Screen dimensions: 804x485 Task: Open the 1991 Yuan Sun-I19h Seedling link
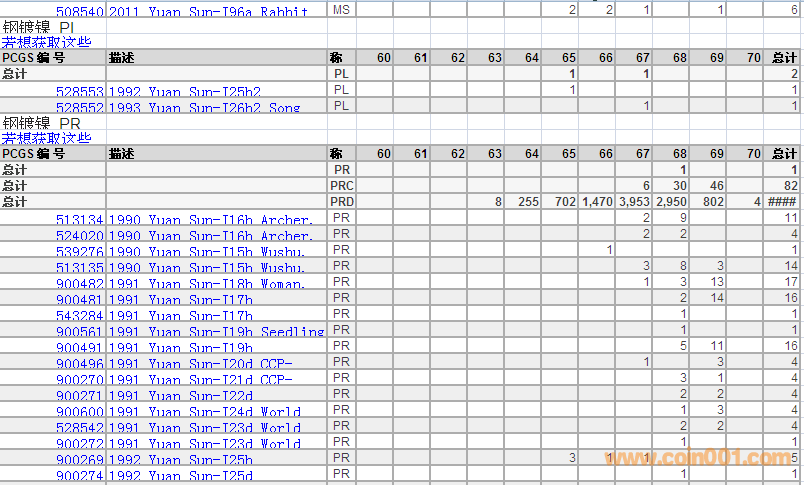coord(216,331)
